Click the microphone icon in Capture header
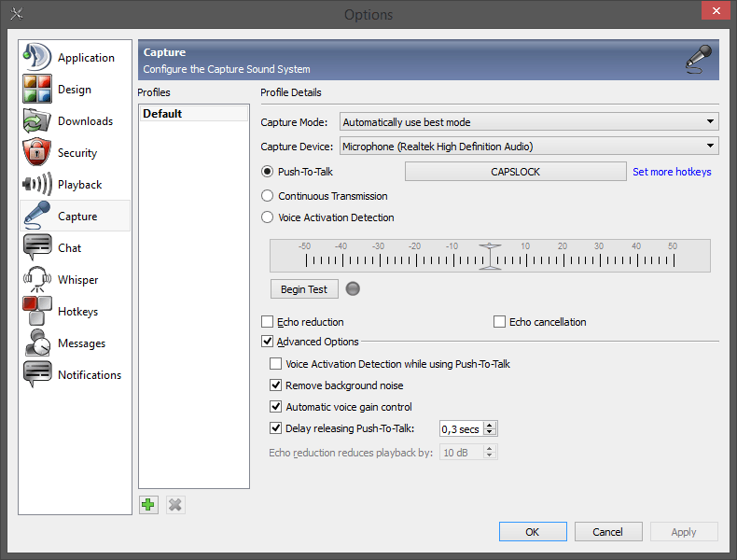Image resolution: width=737 pixels, height=560 pixels. click(x=700, y=59)
